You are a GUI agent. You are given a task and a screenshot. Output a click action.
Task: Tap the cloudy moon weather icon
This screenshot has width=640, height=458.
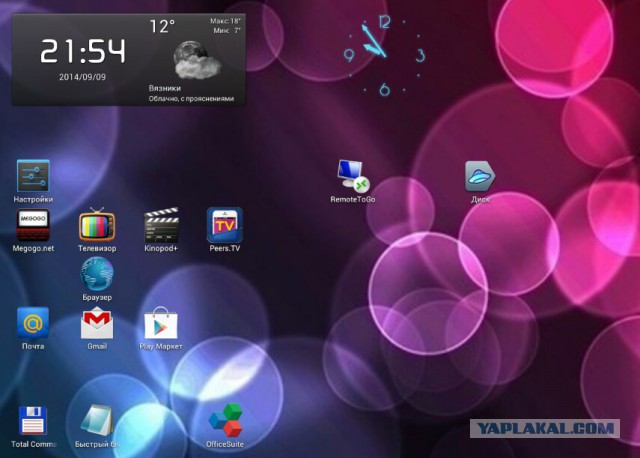pos(197,60)
